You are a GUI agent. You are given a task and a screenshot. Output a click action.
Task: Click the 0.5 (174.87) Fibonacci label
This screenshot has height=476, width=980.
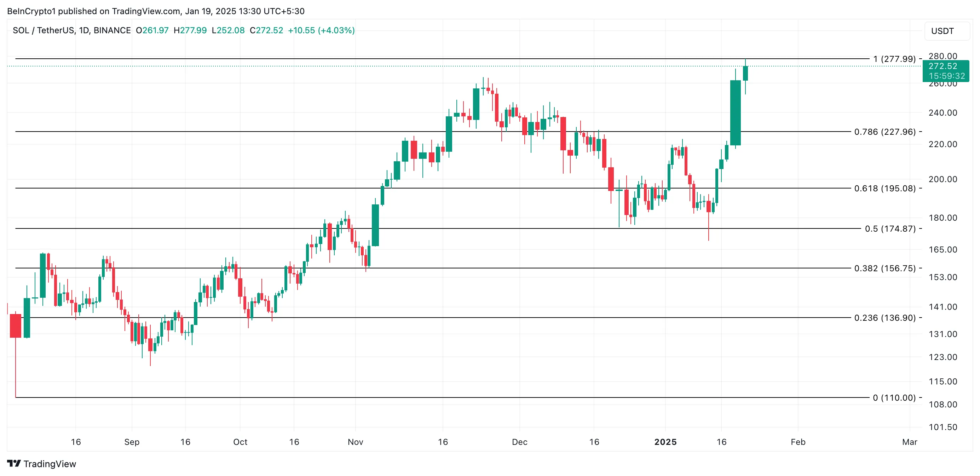(890, 229)
